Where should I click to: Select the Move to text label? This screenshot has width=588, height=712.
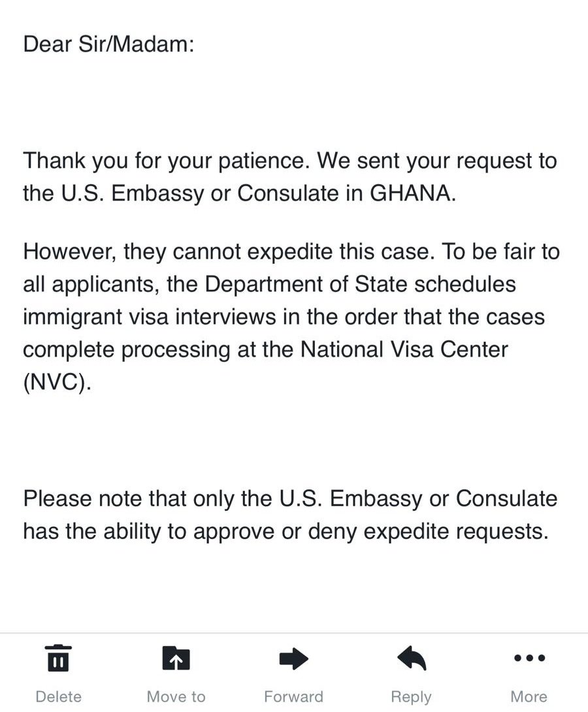pyautogui.click(x=176, y=696)
